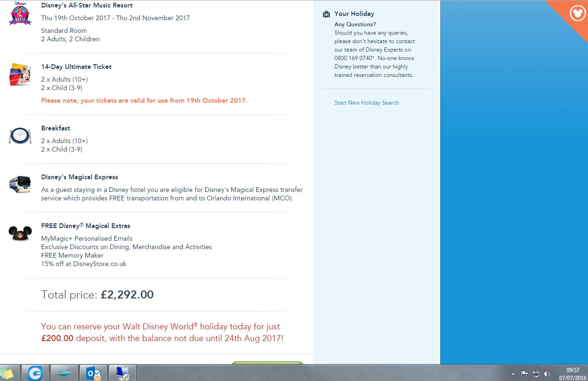Open the G application on the taskbar
This screenshot has height=381, width=588.
[x=35, y=373]
